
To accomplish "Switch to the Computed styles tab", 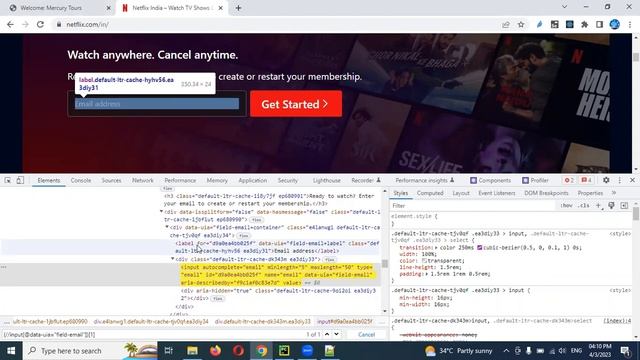I will pos(430,193).
